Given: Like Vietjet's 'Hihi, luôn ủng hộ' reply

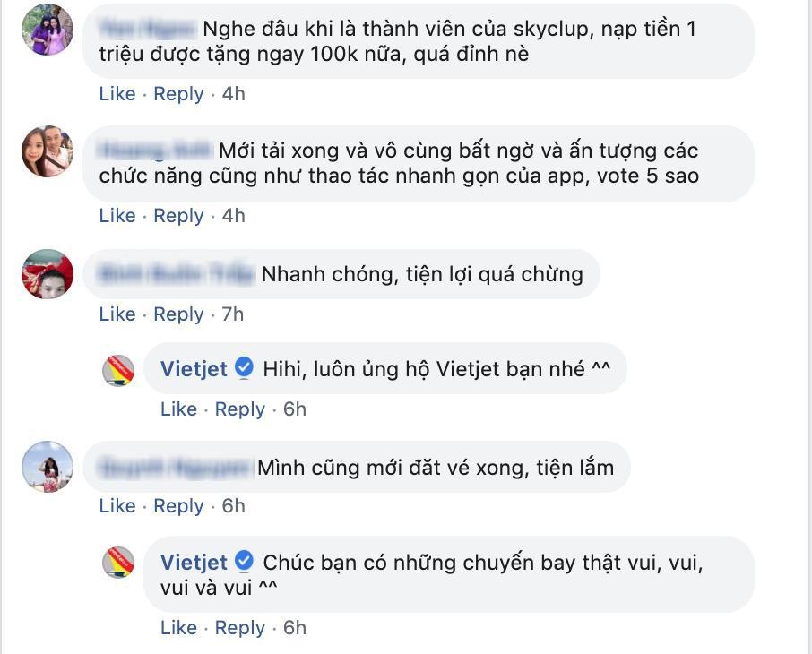Looking at the screenshot, I should pyautogui.click(x=178, y=409).
